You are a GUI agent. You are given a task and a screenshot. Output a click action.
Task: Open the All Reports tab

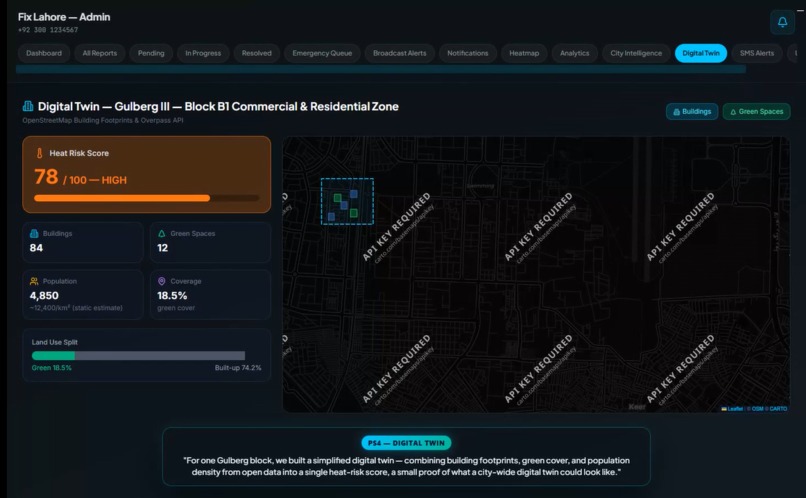coord(100,53)
